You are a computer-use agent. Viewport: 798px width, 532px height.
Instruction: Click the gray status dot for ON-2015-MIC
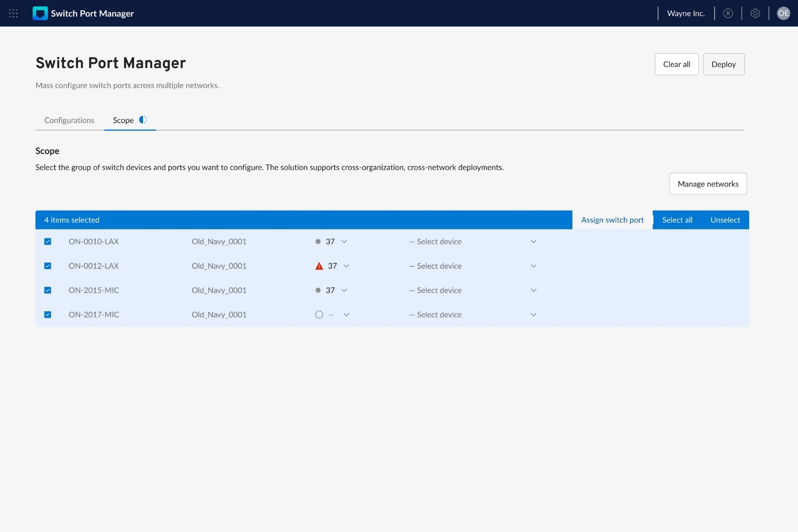(318, 290)
